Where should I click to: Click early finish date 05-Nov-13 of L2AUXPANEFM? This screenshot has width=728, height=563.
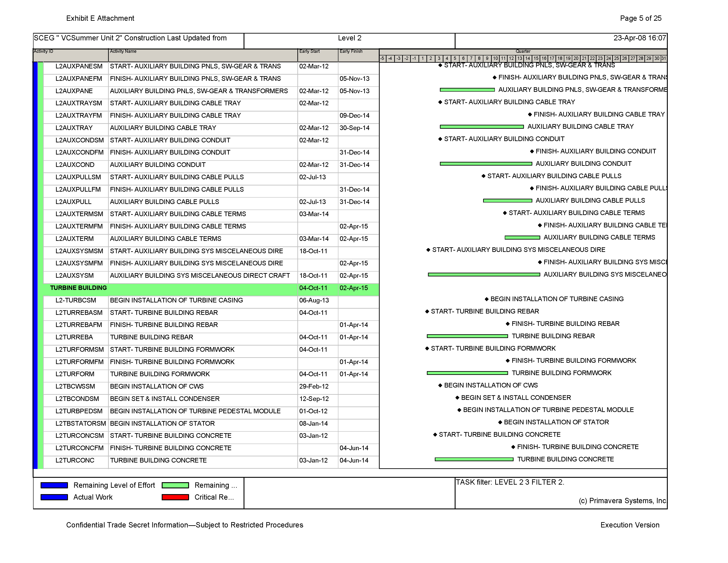355,79
